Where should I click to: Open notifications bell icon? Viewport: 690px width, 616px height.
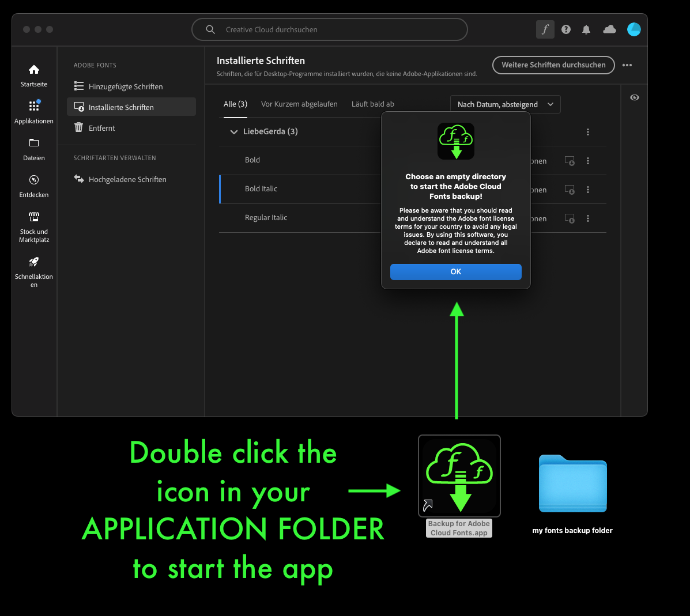(586, 29)
